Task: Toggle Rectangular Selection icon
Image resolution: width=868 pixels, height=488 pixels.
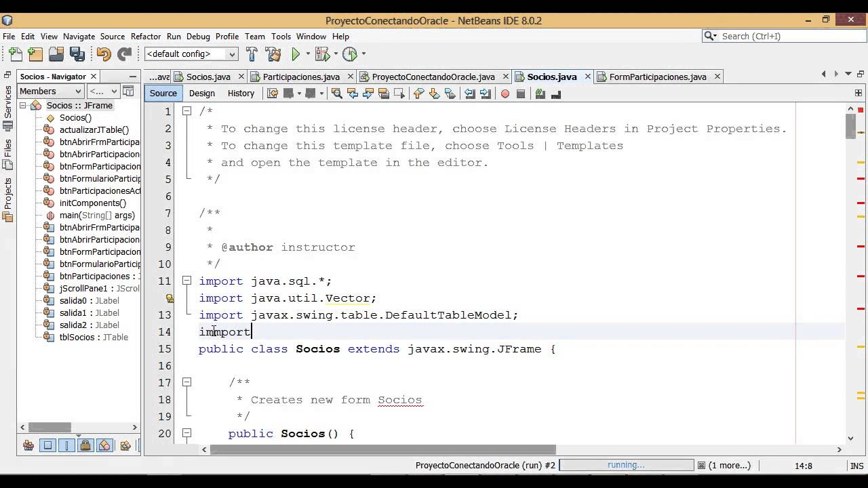Action: [401, 94]
